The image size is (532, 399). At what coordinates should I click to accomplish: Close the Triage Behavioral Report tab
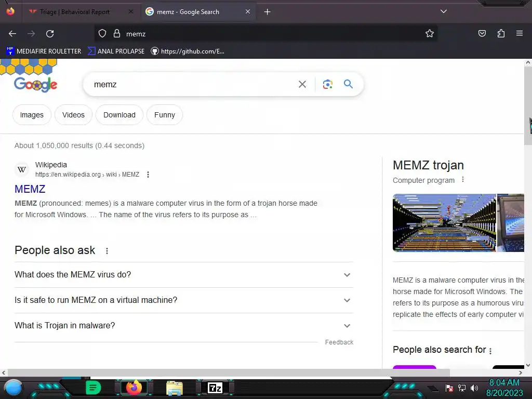[131, 11]
